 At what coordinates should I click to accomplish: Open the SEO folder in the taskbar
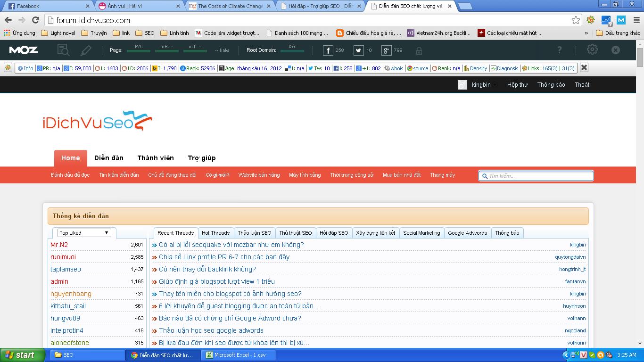[86, 355]
